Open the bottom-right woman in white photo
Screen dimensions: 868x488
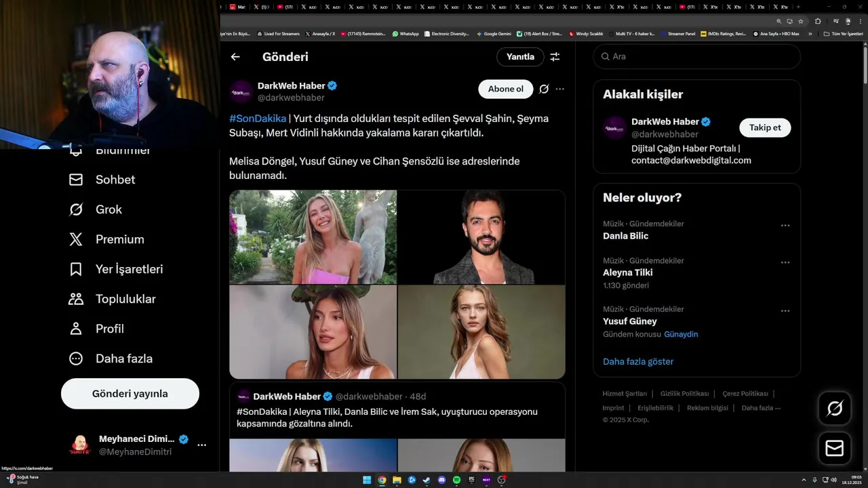click(481, 331)
